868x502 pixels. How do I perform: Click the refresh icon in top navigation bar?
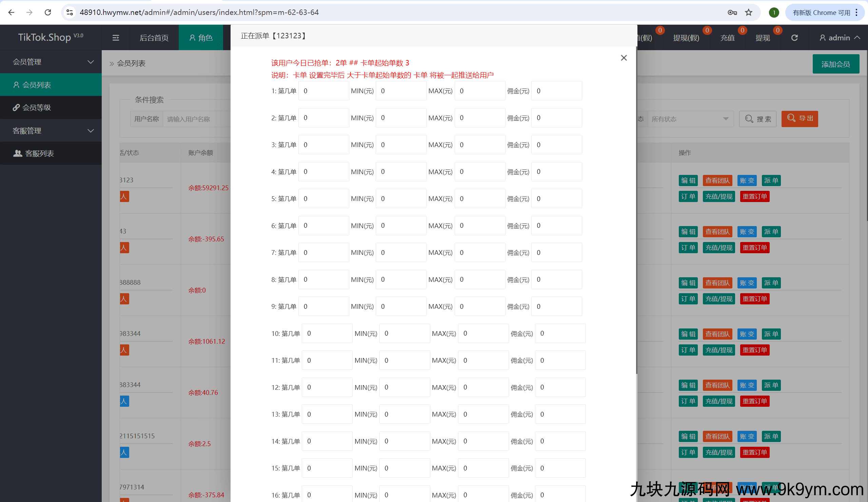(794, 38)
